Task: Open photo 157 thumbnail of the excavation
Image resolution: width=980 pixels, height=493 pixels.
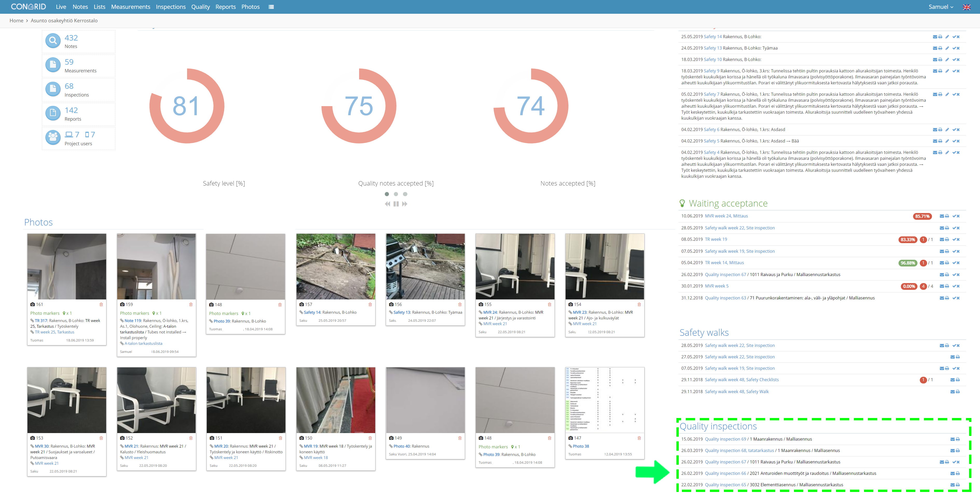Action: pos(335,267)
